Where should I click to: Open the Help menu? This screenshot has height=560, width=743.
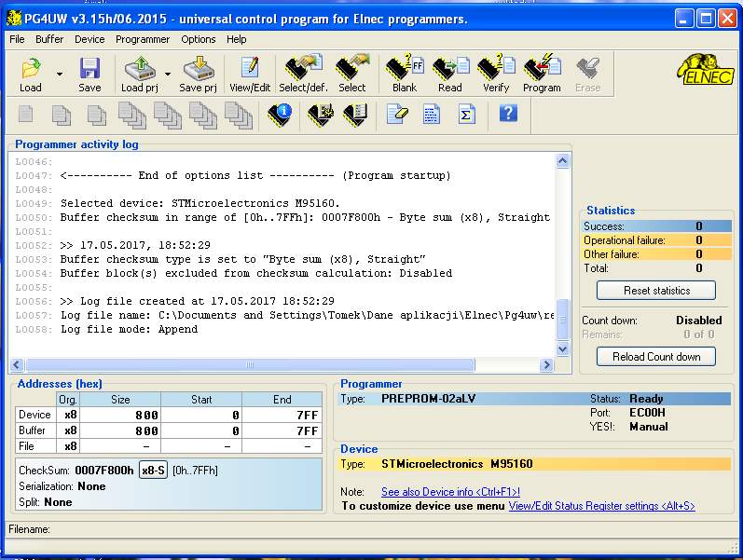tap(237, 39)
